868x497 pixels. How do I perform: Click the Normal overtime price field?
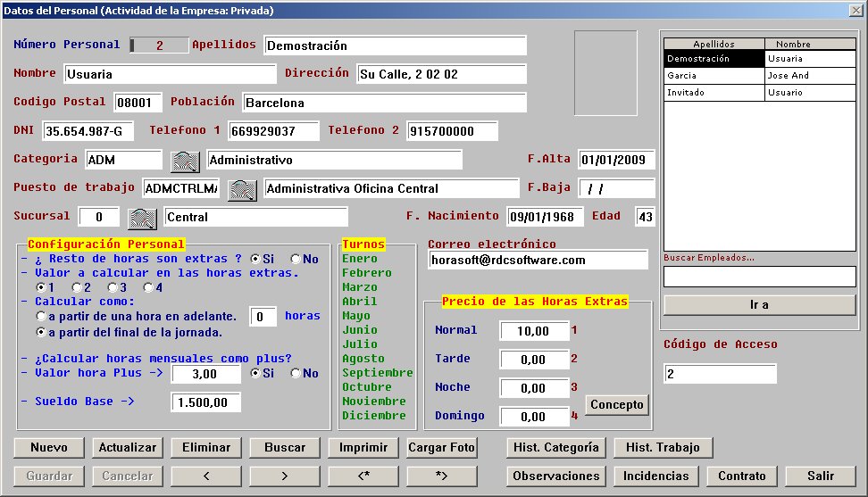(535, 331)
